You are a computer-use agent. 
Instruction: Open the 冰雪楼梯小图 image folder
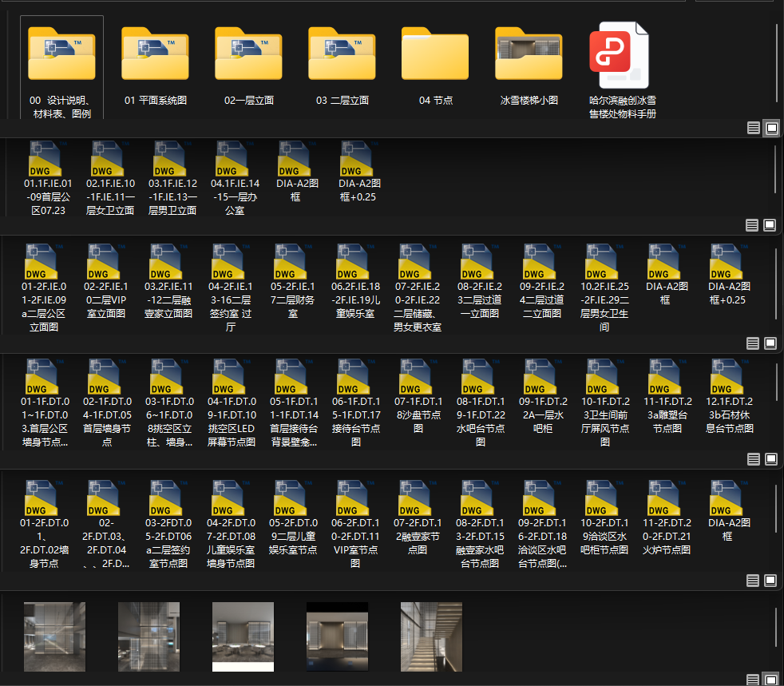[529, 66]
